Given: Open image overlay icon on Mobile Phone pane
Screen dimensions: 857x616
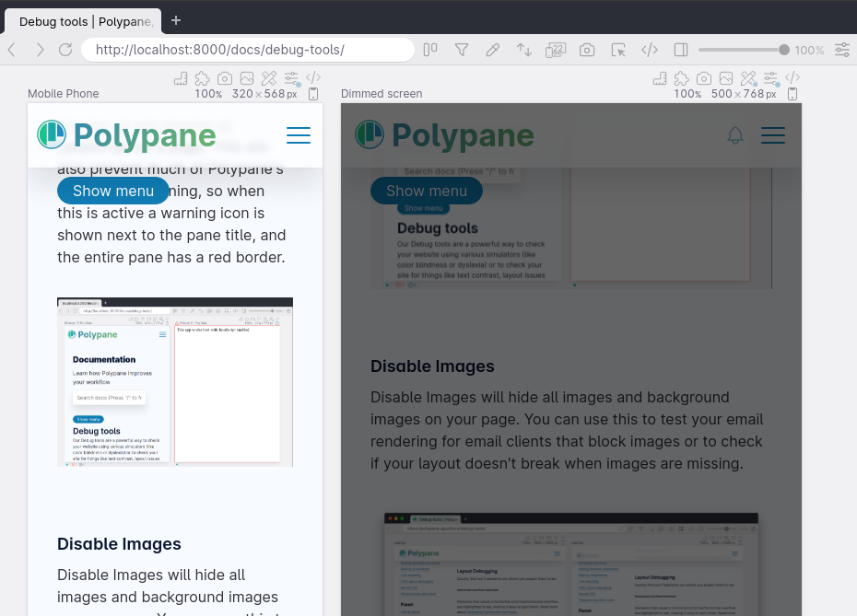Looking at the screenshot, I should click(247, 78).
